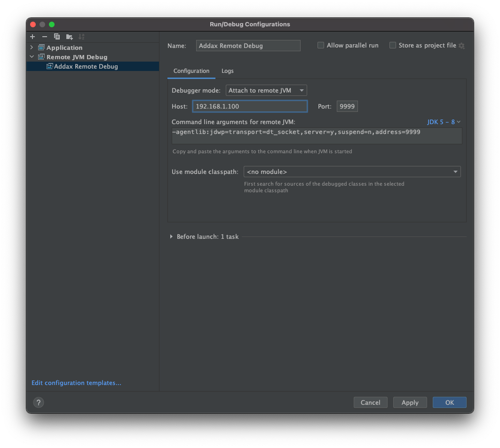Screen dimensions: 500x448
Task: Check Store as project file
Action: [393, 45]
